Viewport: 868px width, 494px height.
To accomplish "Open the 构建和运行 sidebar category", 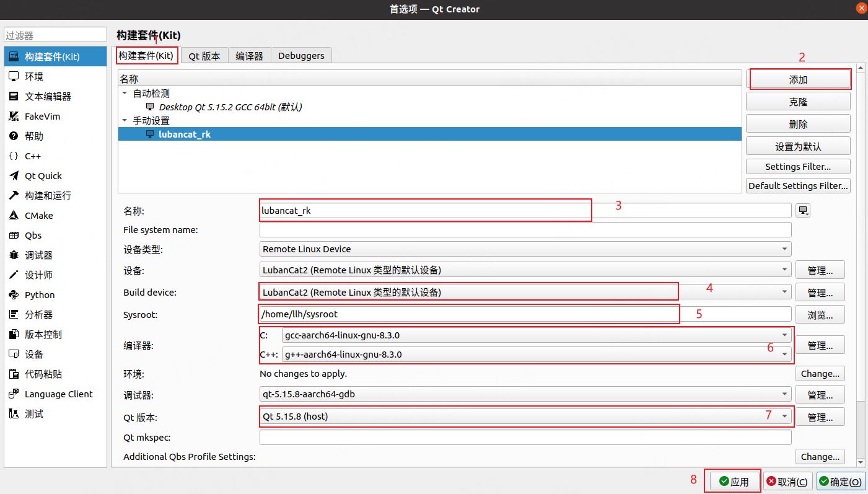I will tap(55, 196).
